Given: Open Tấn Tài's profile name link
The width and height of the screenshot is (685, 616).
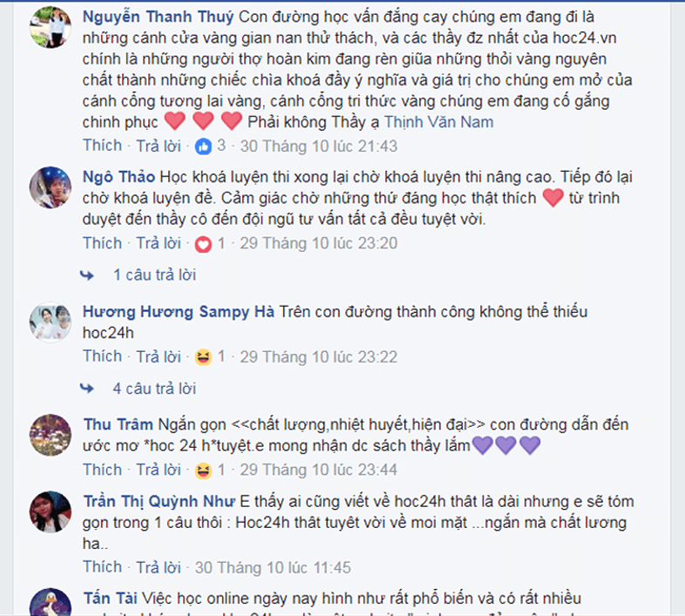Looking at the screenshot, I should tap(111, 598).
